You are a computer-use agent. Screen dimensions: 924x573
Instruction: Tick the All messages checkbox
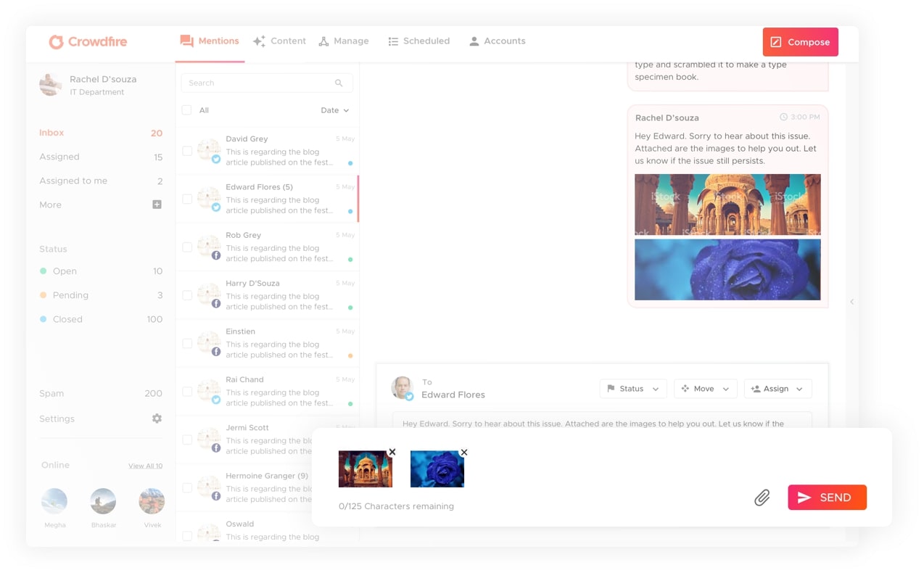(x=187, y=110)
